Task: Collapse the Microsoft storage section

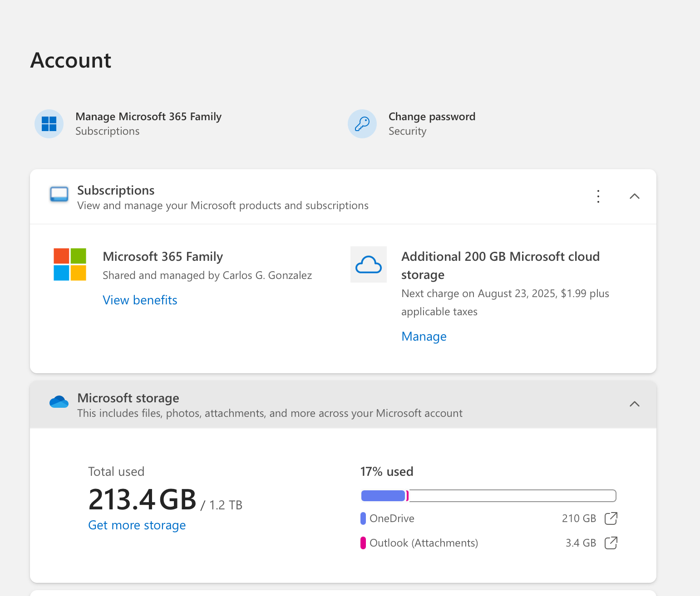Action: (635, 404)
